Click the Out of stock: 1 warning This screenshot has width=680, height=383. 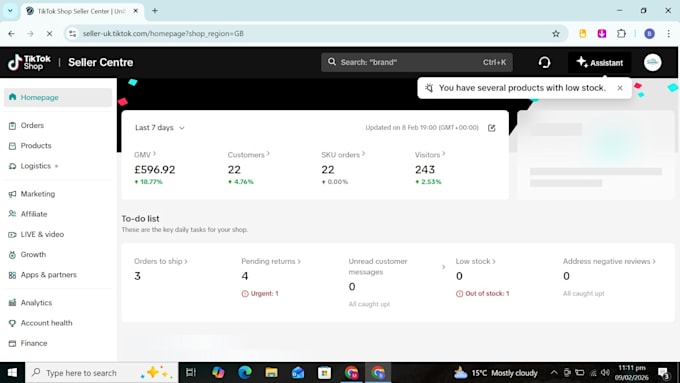(x=482, y=294)
